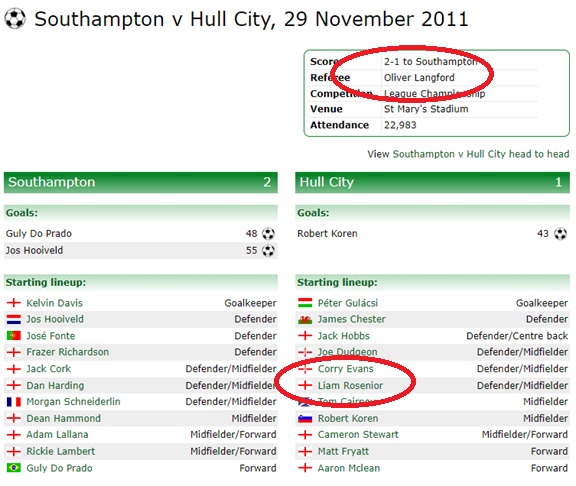Click the Welsh flag beside James Chester
The height and width of the screenshot is (486, 576).
[305, 320]
